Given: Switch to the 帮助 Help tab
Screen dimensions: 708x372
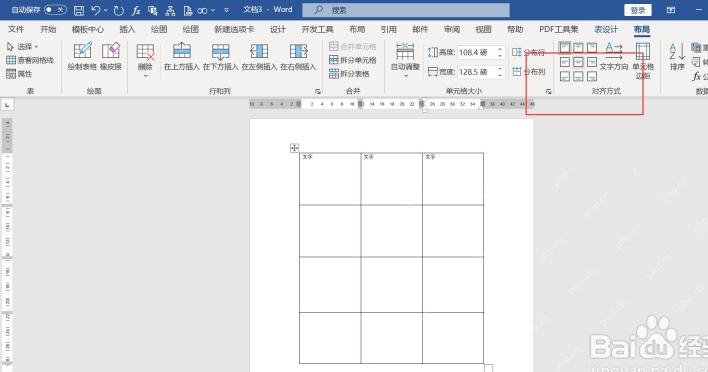Looking at the screenshot, I should (515, 29).
